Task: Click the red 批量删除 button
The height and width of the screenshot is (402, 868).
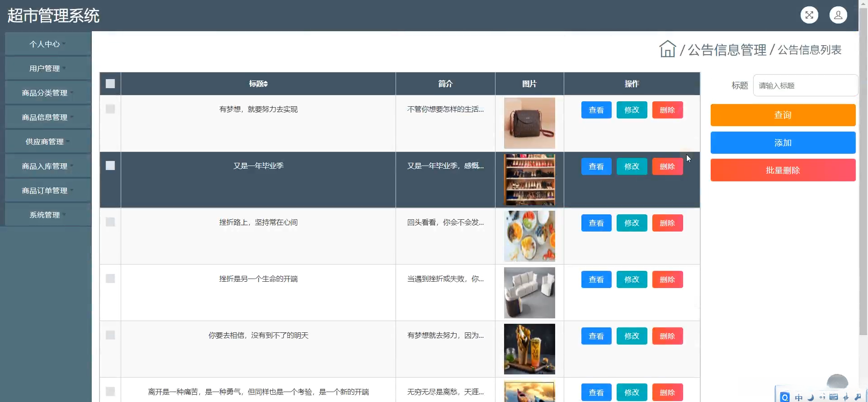Action: (x=783, y=170)
